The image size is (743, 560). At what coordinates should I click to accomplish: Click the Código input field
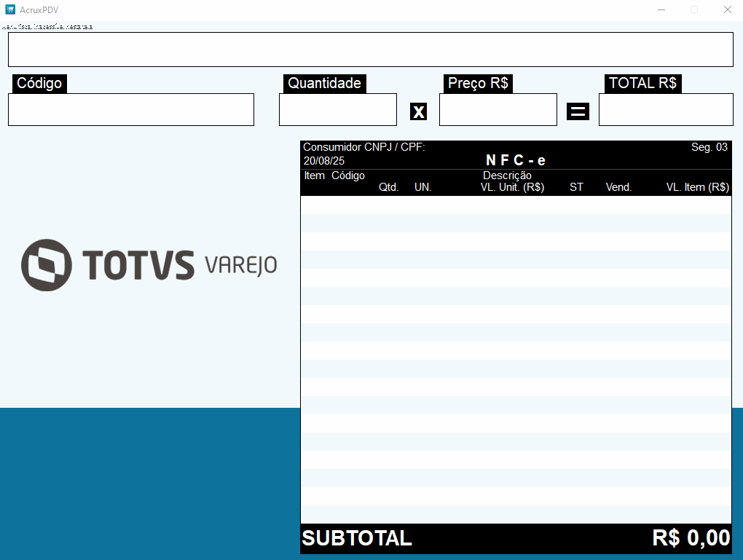[x=131, y=109]
